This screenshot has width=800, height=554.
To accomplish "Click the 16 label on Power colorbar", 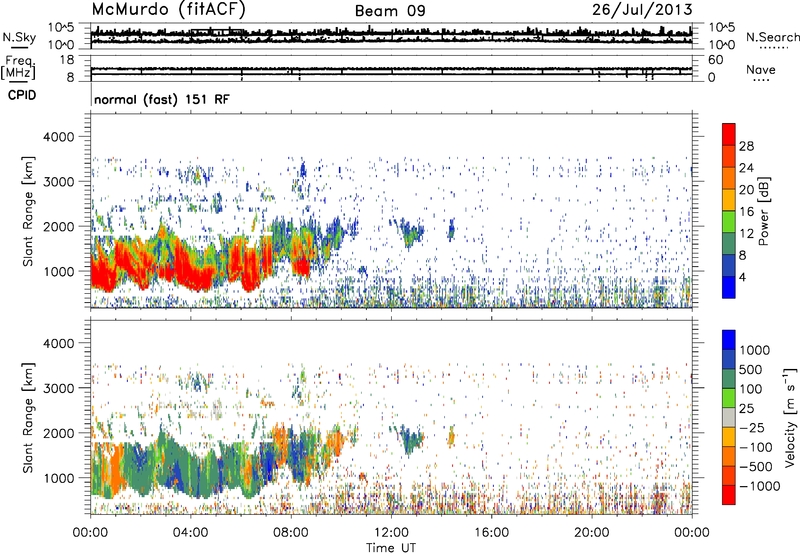I will click(746, 212).
